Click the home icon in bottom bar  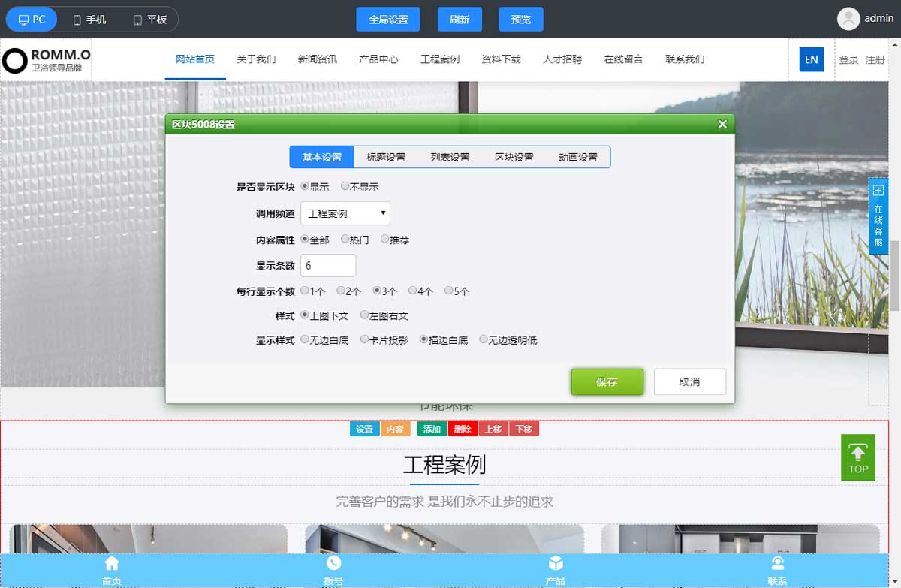click(112, 563)
